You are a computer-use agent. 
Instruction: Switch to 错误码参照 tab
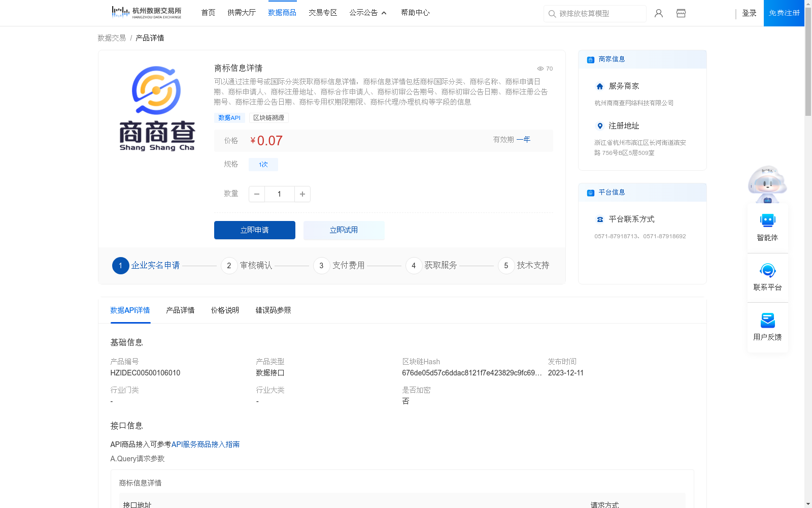(273, 310)
